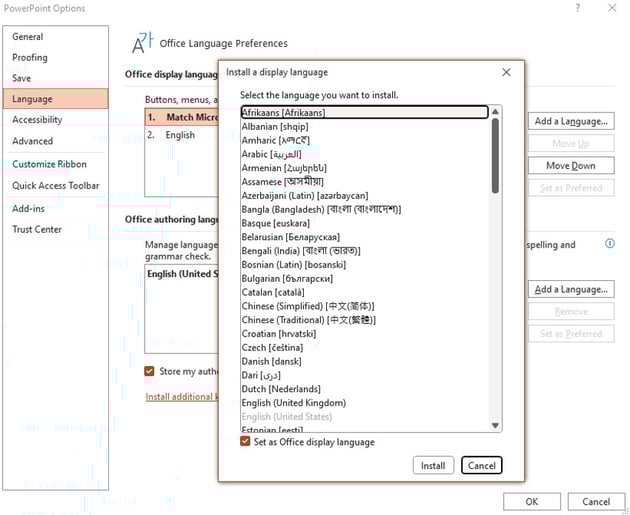Image resolution: width=630 pixels, height=515 pixels.
Task: Open the Customize Ribbon section
Action: [49, 164]
